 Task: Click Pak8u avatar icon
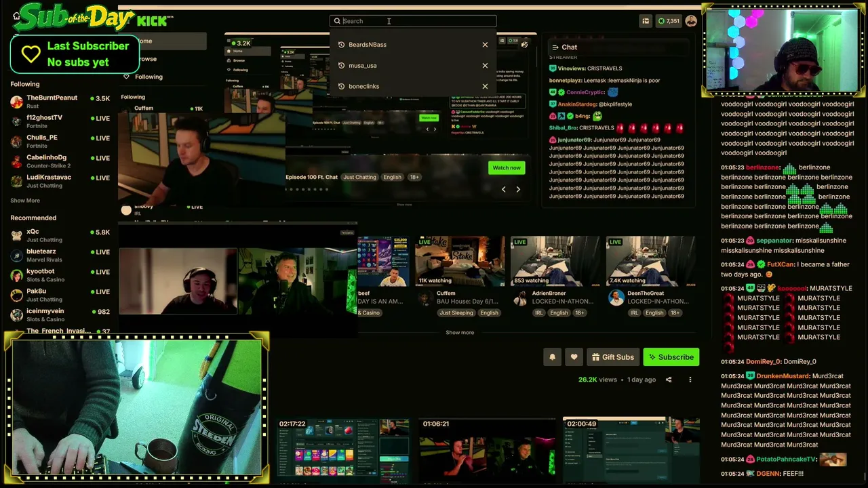point(17,295)
